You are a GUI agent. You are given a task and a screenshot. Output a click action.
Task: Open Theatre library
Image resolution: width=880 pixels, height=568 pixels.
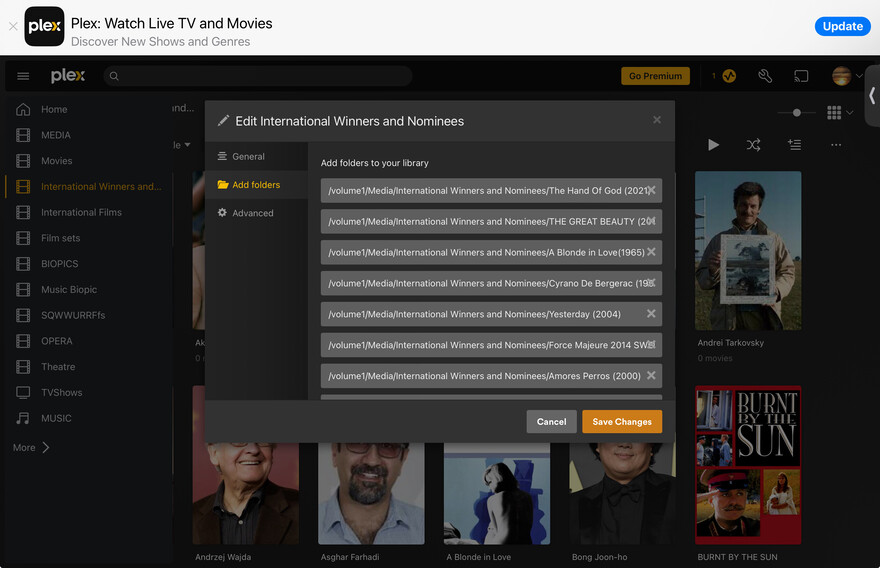click(x=58, y=367)
